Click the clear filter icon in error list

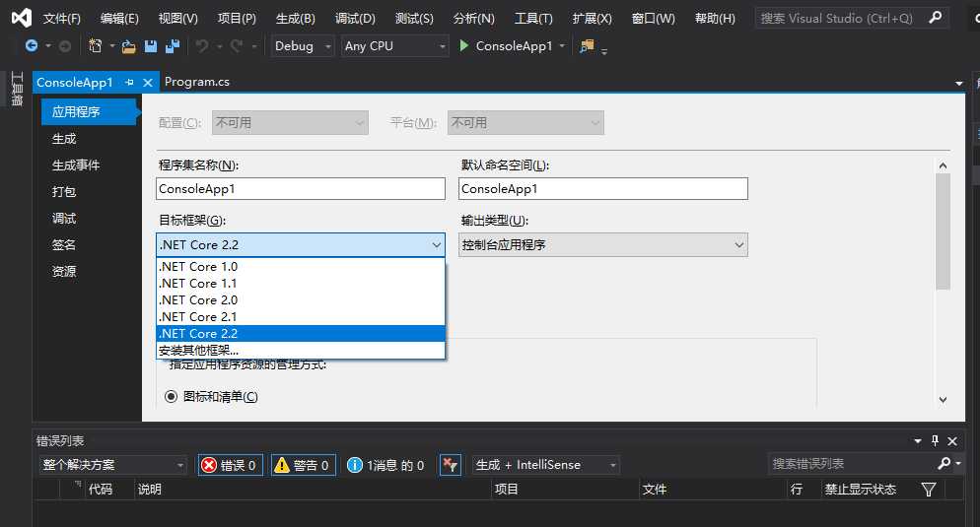point(450,465)
